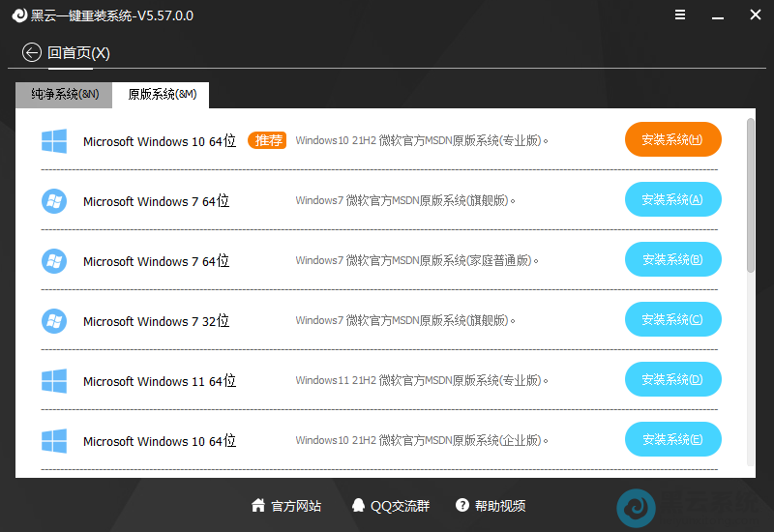Click the Windows 7 Home Basic icon
The height and width of the screenshot is (532, 774).
[x=54, y=261]
